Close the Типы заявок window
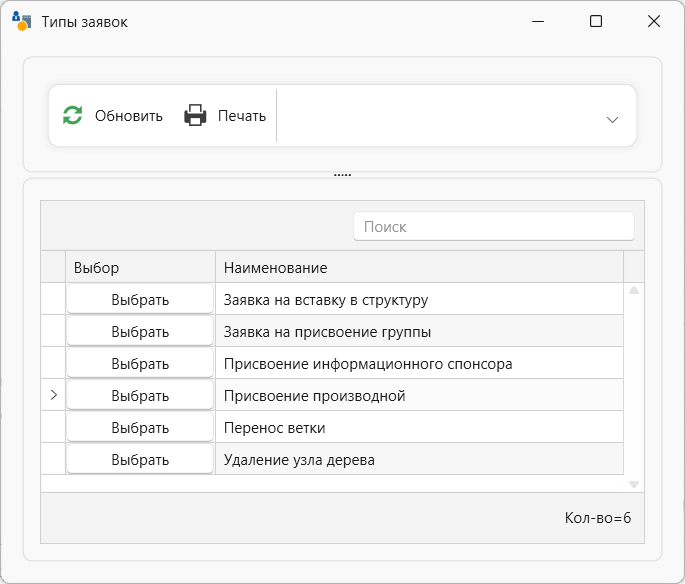 (x=654, y=21)
